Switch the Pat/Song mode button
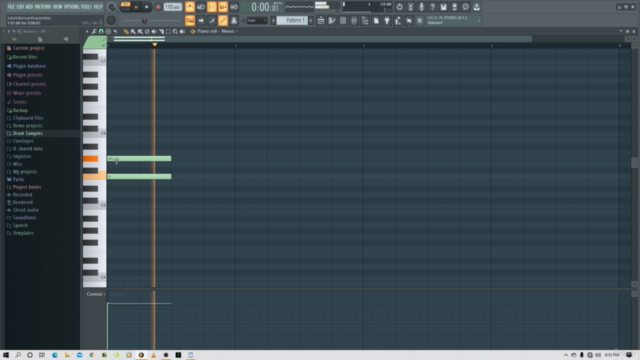This screenshot has height=360, width=640. click(125, 7)
